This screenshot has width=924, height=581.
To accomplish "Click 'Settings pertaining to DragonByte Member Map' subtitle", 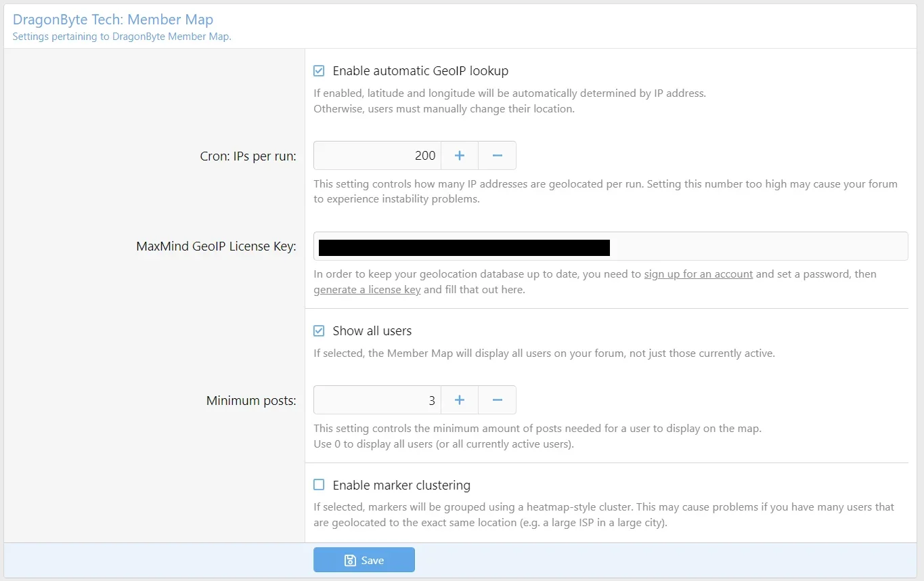I will (x=122, y=37).
